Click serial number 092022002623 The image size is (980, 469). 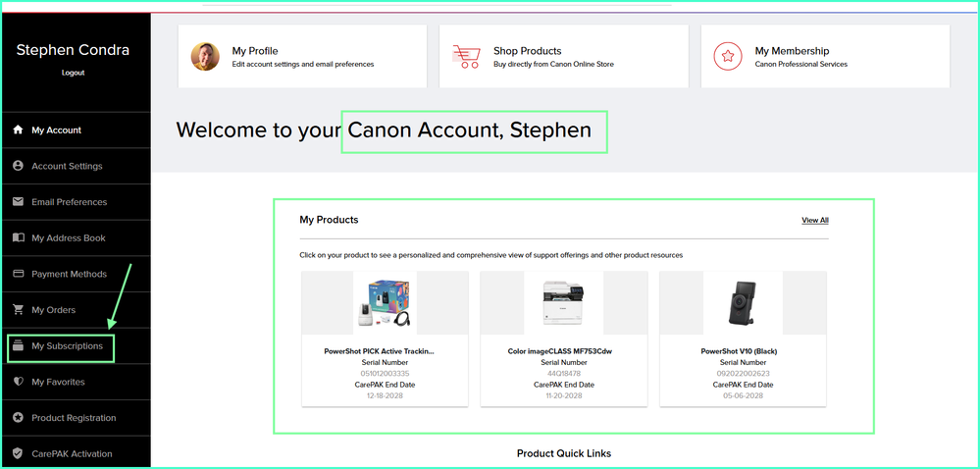point(744,374)
